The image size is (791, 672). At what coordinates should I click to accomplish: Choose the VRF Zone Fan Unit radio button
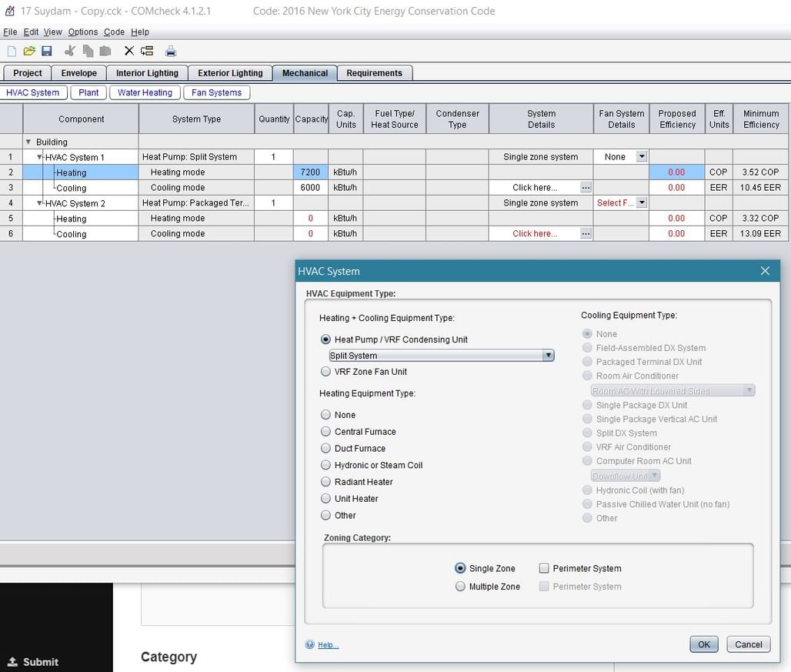click(326, 372)
